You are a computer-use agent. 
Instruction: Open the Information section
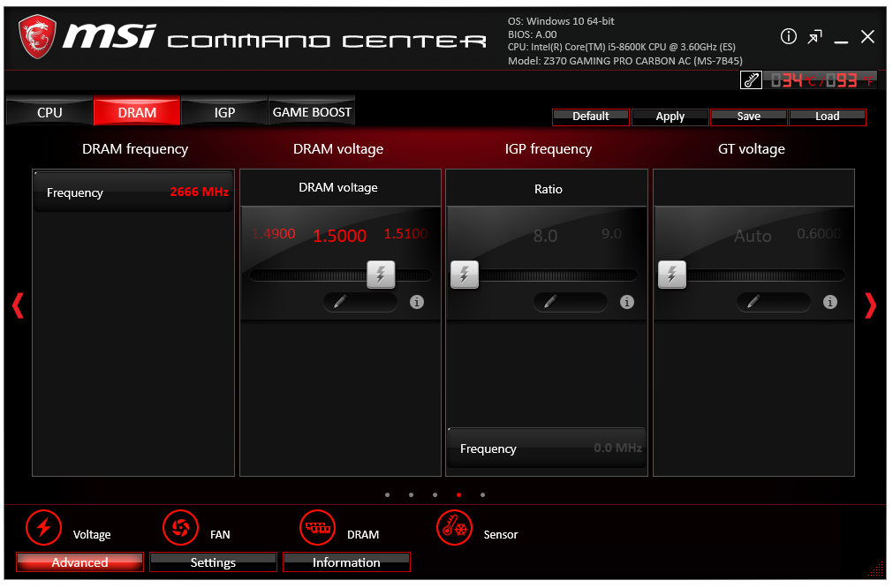tap(346, 562)
